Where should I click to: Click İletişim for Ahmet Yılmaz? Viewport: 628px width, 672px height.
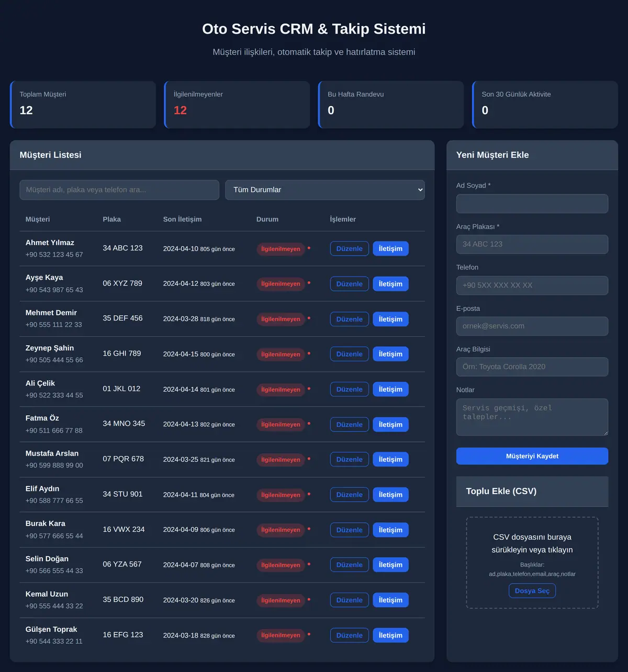click(x=390, y=249)
